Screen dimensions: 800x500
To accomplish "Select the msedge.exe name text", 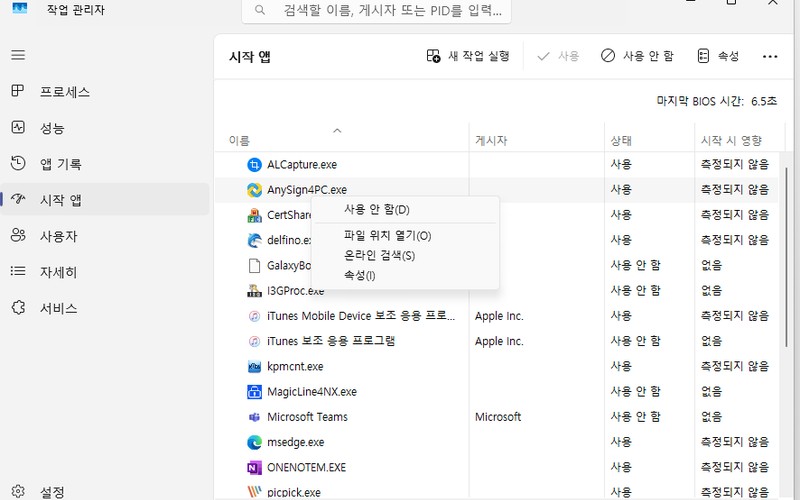I will 295,442.
